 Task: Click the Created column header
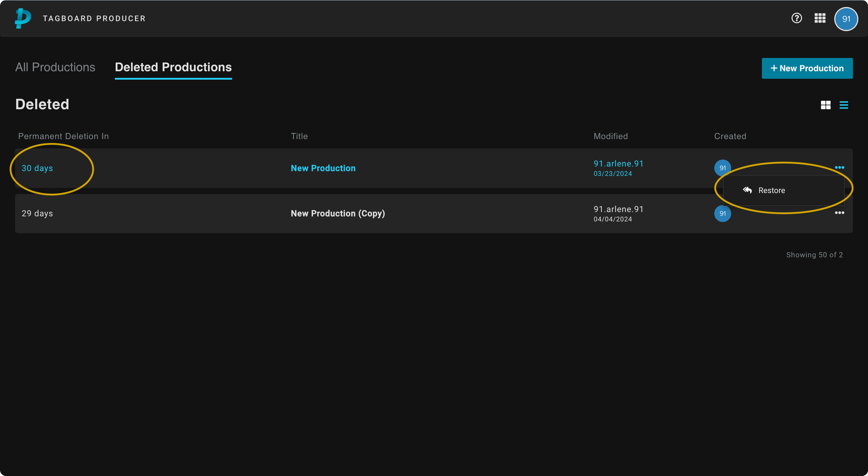click(x=730, y=136)
